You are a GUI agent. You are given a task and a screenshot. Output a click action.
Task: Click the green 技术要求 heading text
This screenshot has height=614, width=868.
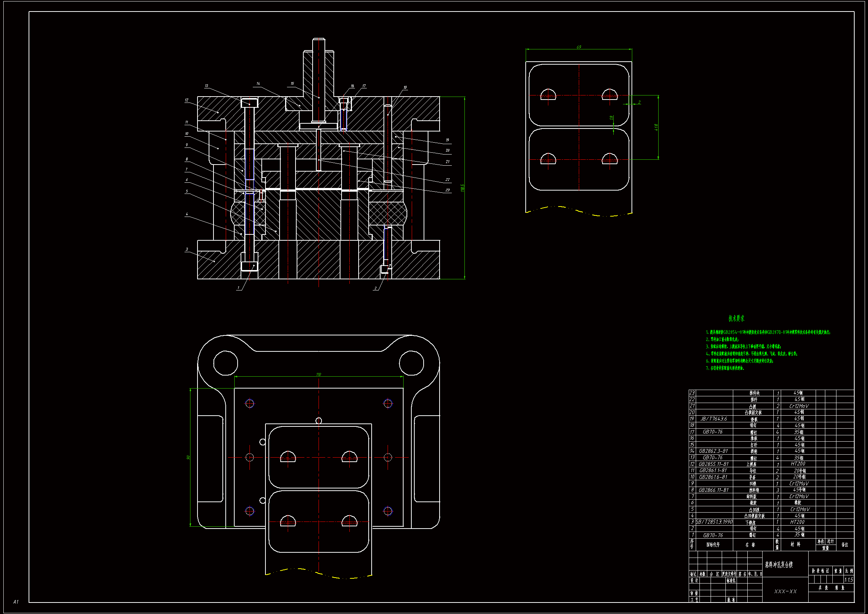click(x=736, y=319)
